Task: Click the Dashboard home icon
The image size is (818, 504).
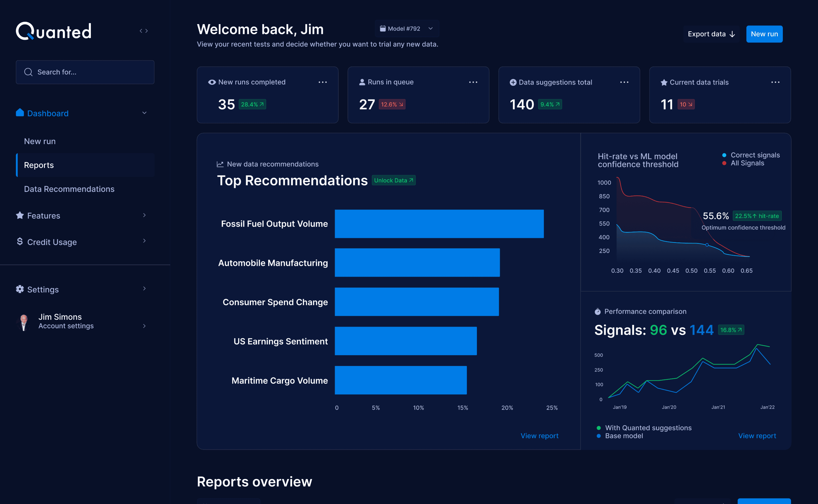Action: [20, 113]
